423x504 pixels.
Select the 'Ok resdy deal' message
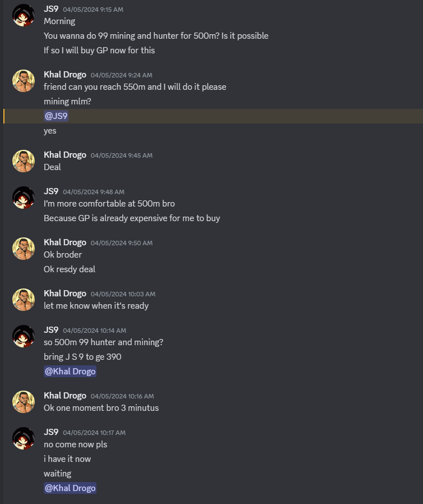[x=70, y=269]
